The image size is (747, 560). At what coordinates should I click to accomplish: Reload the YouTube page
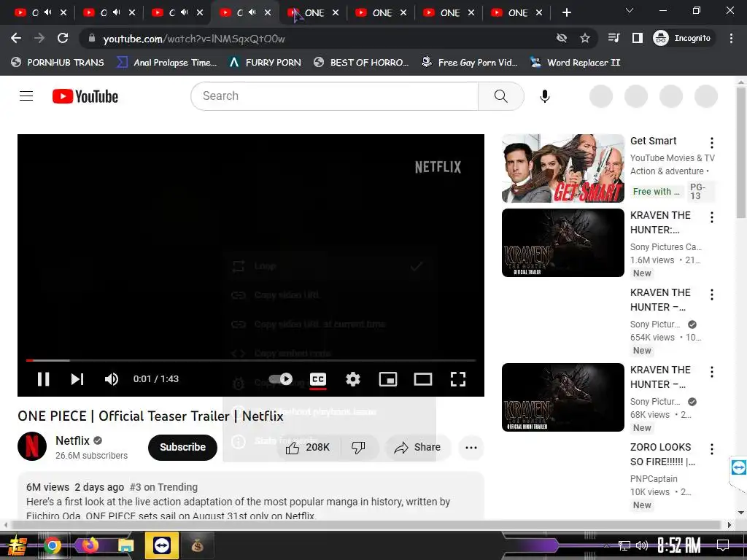coord(63,38)
